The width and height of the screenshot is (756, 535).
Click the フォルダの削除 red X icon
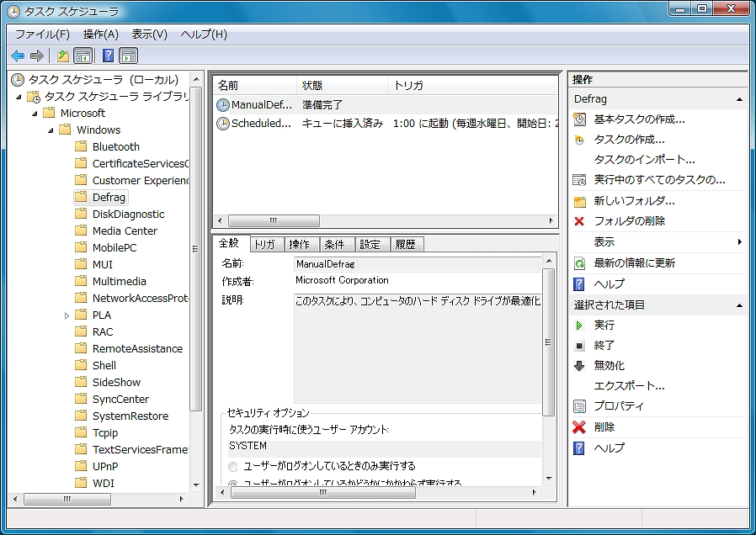pos(579,221)
